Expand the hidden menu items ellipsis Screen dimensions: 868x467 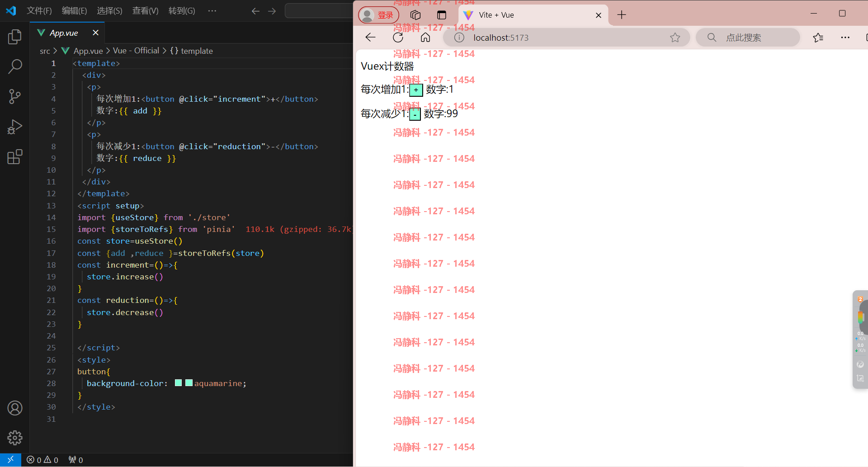pyautogui.click(x=212, y=11)
